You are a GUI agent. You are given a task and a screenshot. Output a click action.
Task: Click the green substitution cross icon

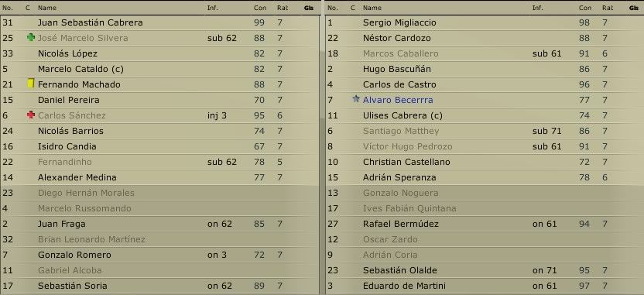click(x=30, y=38)
